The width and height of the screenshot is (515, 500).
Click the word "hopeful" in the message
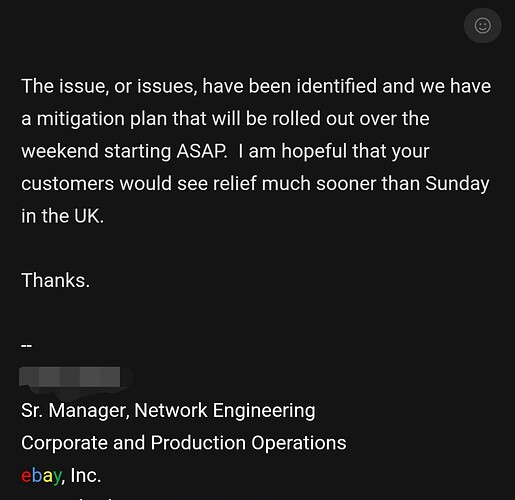click(314, 151)
